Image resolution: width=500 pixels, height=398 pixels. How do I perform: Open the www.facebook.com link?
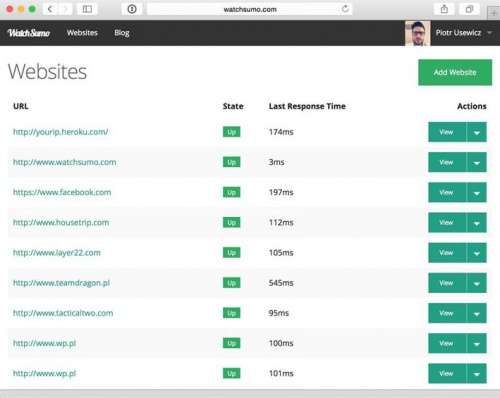point(62,192)
